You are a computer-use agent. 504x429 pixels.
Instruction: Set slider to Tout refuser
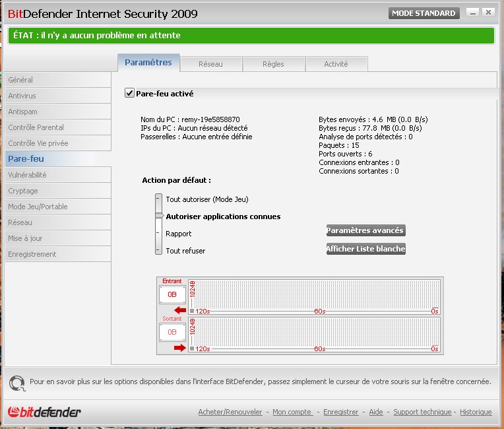pyautogui.click(x=185, y=251)
